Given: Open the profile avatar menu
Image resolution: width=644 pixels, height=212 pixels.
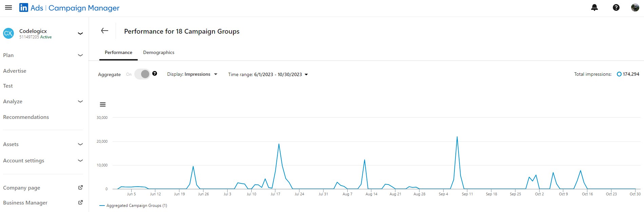Looking at the screenshot, I should click(x=635, y=7).
